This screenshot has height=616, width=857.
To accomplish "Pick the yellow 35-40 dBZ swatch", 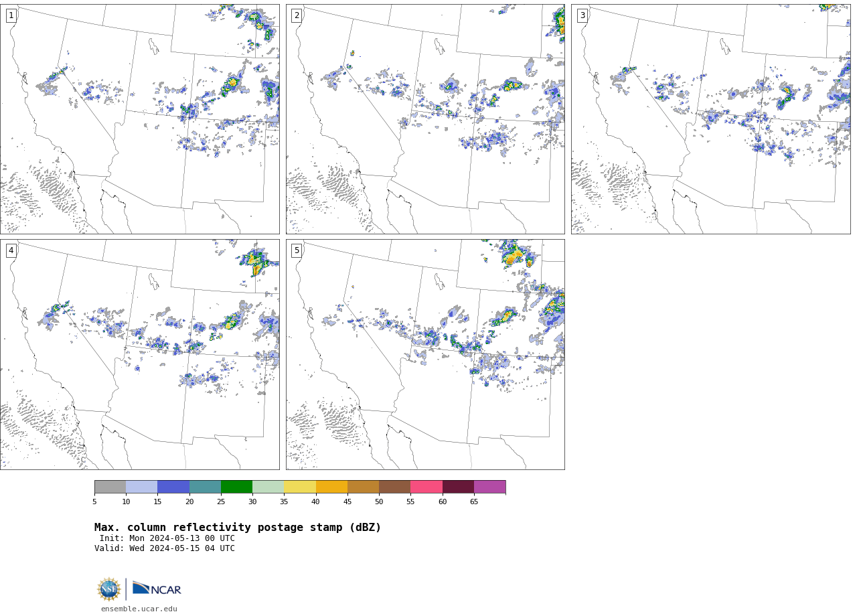I will coord(300,487).
